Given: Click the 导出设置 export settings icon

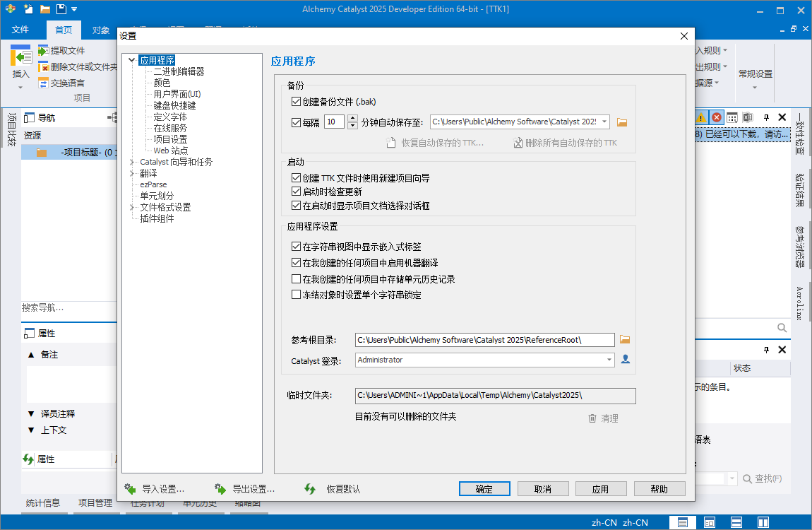Looking at the screenshot, I should 220,488.
